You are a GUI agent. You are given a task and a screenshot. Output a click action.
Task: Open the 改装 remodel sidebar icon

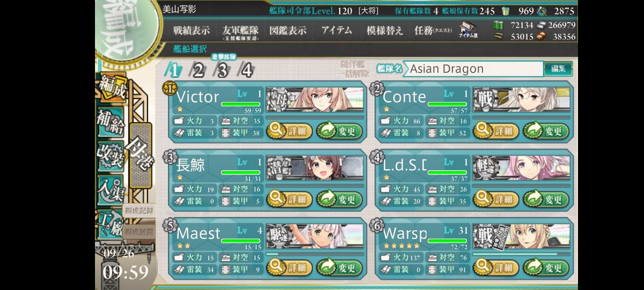110,156
